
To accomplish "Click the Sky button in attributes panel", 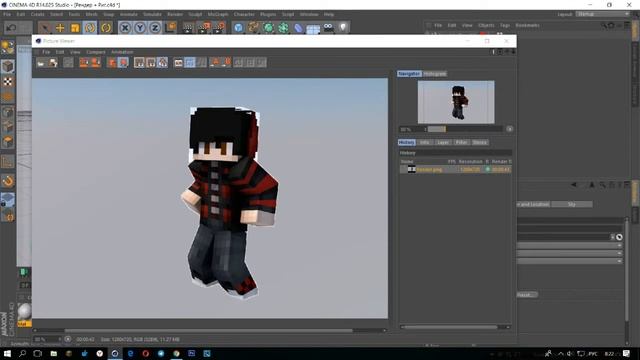I will pos(571,204).
